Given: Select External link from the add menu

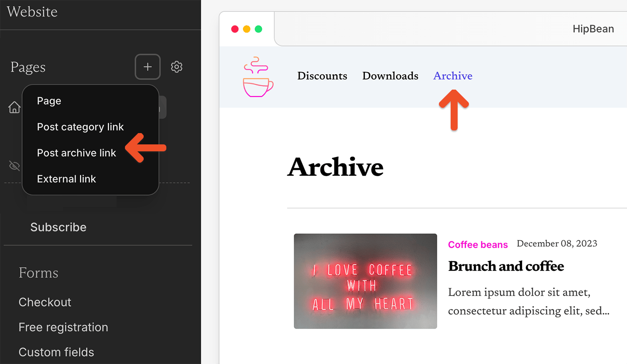Looking at the screenshot, I should point(67,179).
